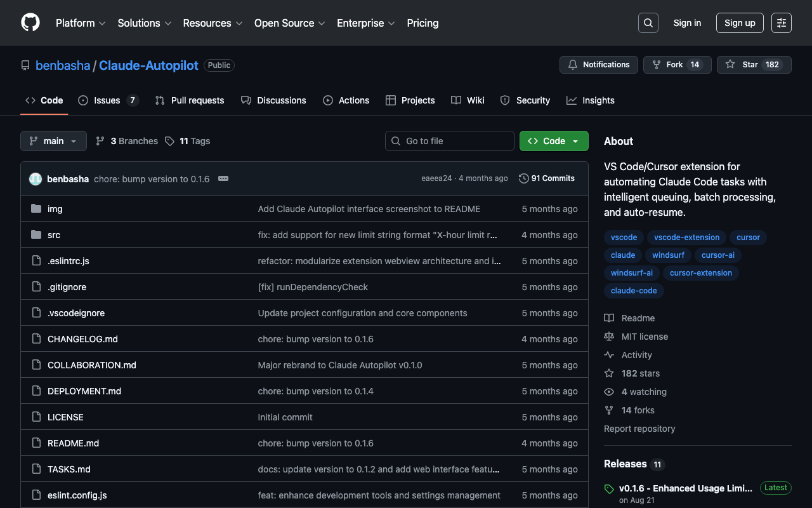Screen dimensions: 812x508
Task: Click the Sign up button
Action: coord(739,23)
